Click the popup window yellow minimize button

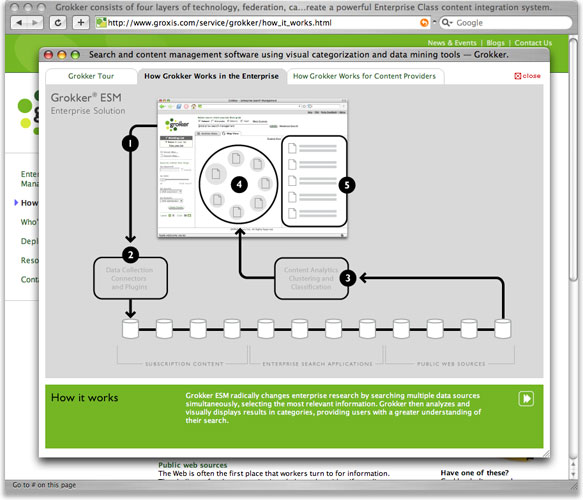pyautogui.click(x=62, y=55)
